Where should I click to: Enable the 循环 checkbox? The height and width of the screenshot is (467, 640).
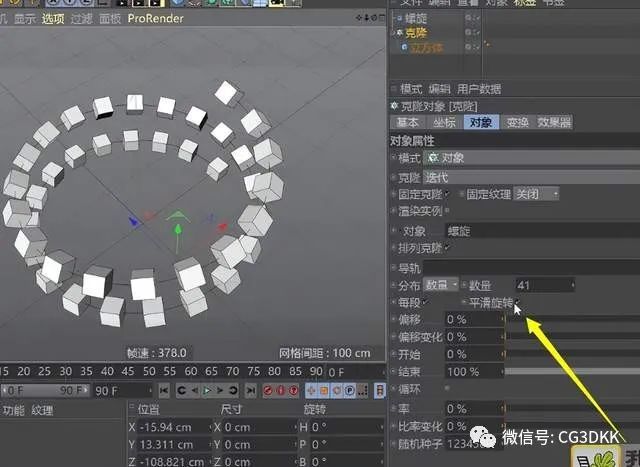pos(447,388)
